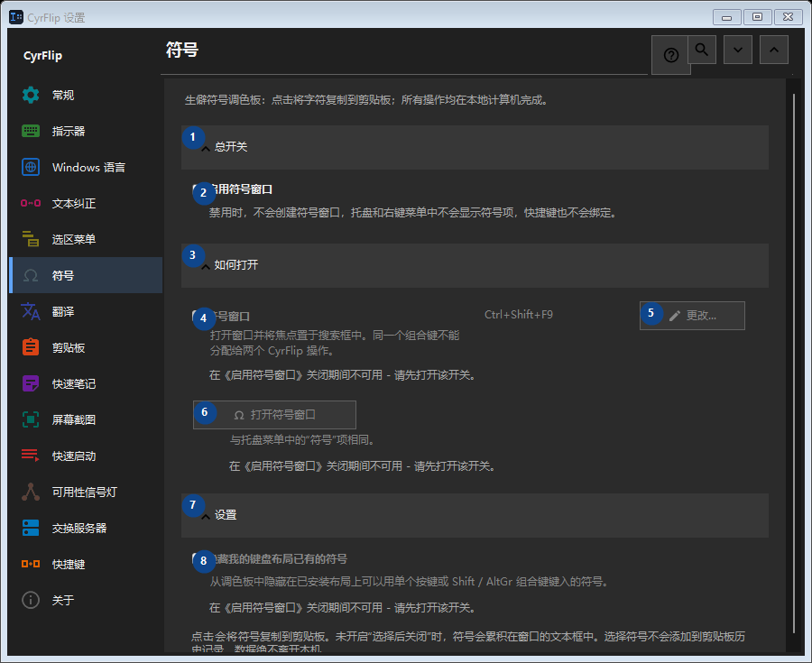Screen dimensions: 812x663
Task: Toggle 隐藏我的键盘布局已有的符号 checkbox
Action: [x=198, y=559]
